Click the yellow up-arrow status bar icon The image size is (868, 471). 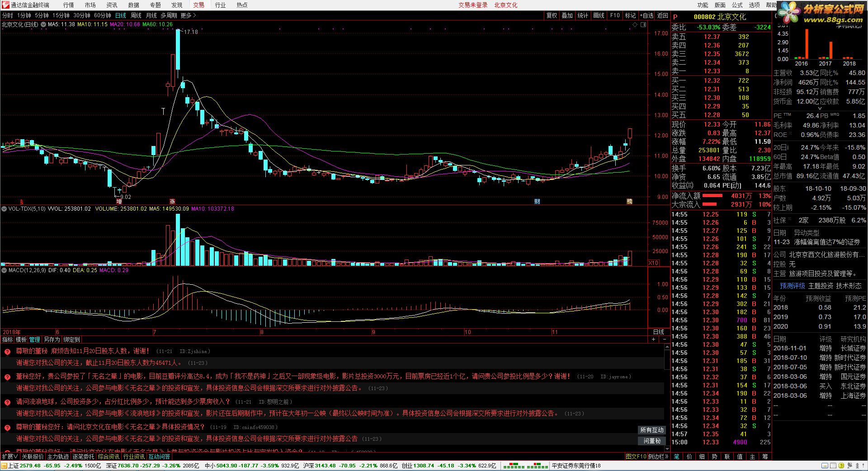(x=841, y=466)
